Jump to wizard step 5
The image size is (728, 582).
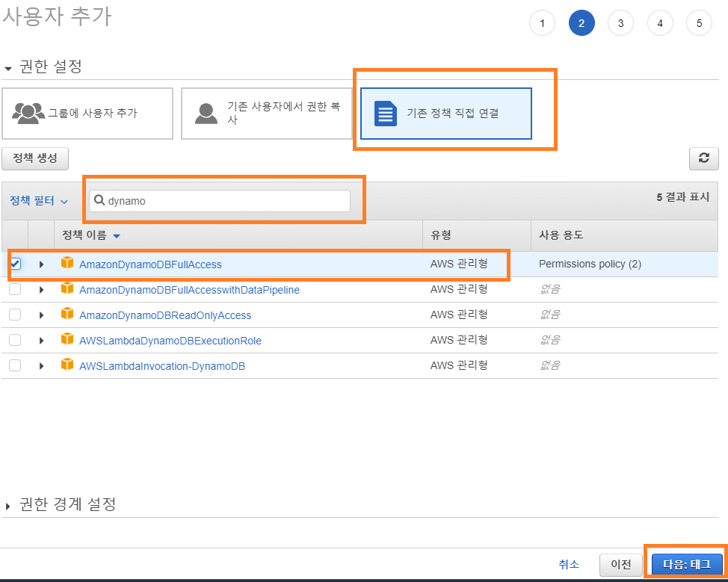pyautogui.click(x=699, y=23)
